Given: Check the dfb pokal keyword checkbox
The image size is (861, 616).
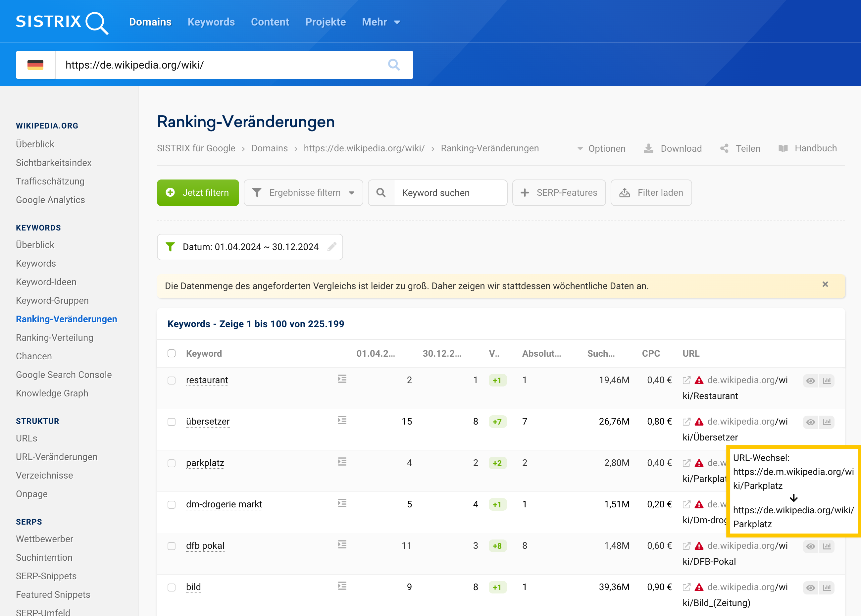Looking at the screenshot, I should [x=172, y=545].
